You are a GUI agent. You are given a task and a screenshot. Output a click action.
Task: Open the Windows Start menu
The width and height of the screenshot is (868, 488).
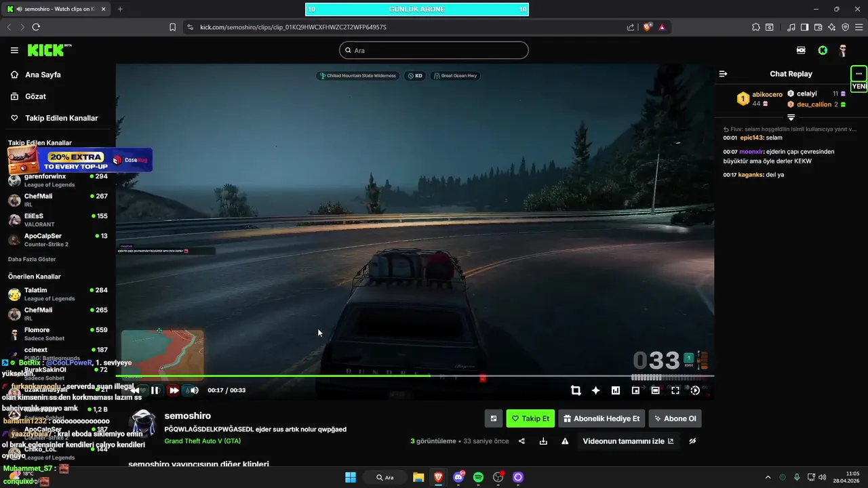tap(351, 477)
